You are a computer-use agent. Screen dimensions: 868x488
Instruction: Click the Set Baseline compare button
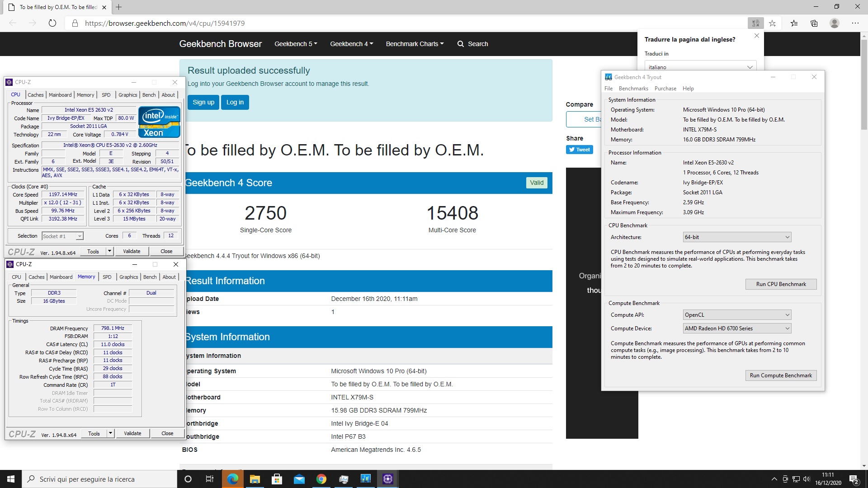pyautogui.click(x=584, y=119)
